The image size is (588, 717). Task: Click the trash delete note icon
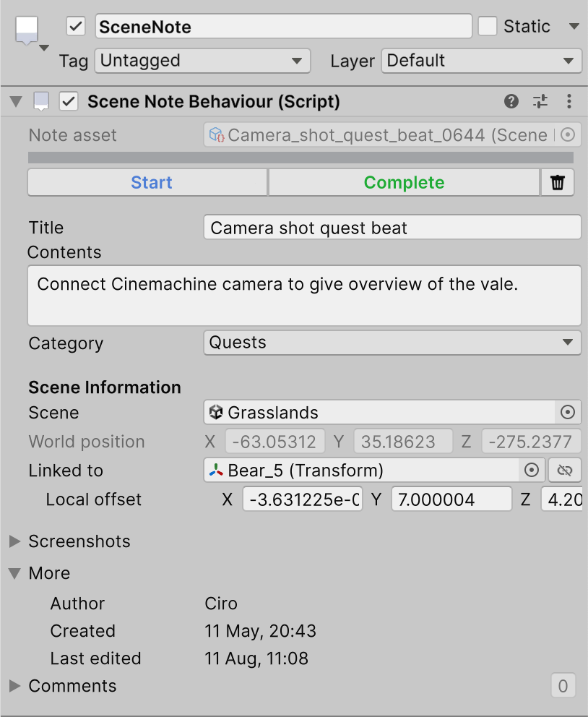(557, 183)
